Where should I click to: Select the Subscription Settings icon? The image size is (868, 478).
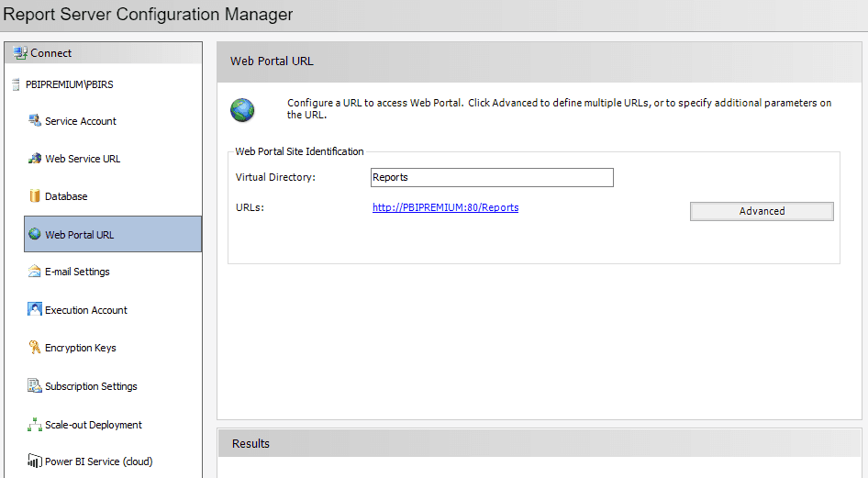[x=34, y=385]
